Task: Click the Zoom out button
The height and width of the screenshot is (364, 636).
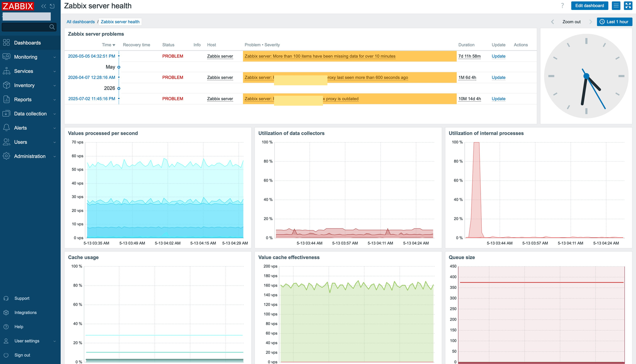Action: (572, 22)
